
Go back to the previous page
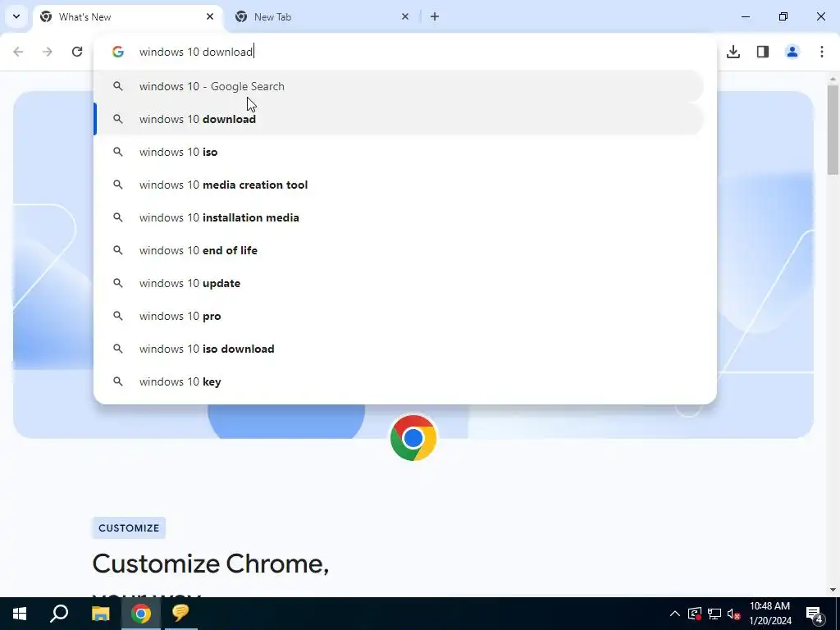[x=18, y=52]
